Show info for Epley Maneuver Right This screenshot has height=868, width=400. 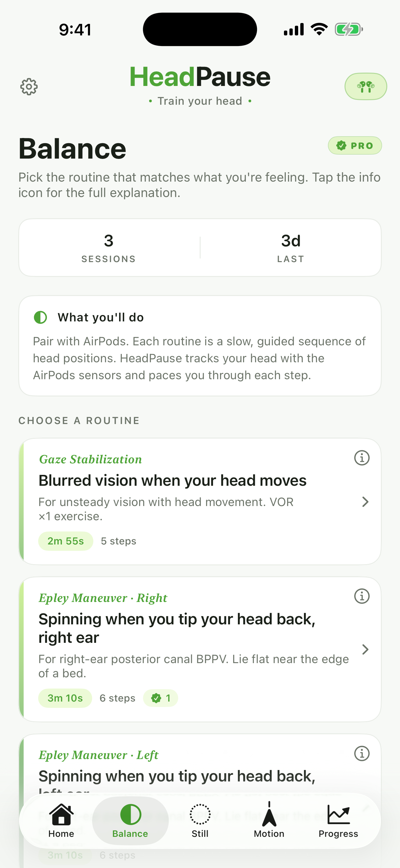pyautogui.click(x=362, y=597)
